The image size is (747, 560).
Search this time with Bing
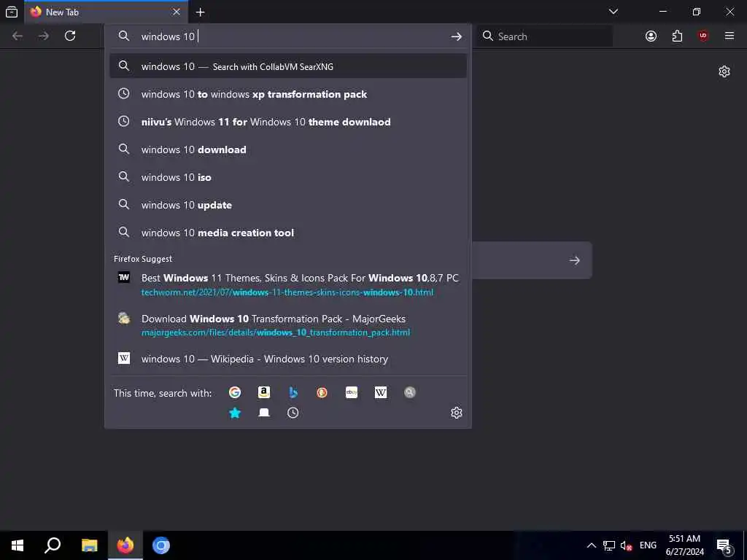coord(293,392)
